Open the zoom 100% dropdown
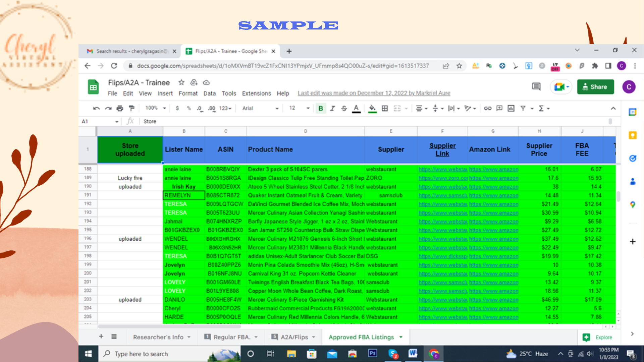Viewport: 644px width, 362px height. click(x=155, y=108)
